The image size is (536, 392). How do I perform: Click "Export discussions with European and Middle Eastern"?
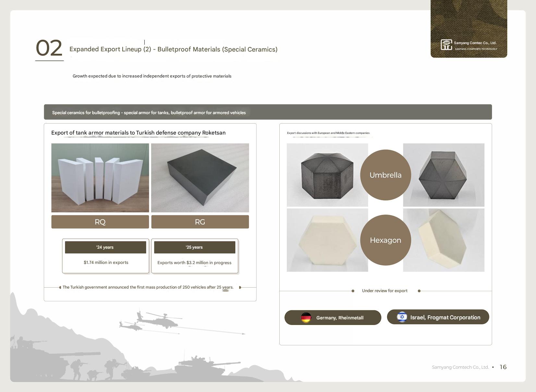click(328, 133)
